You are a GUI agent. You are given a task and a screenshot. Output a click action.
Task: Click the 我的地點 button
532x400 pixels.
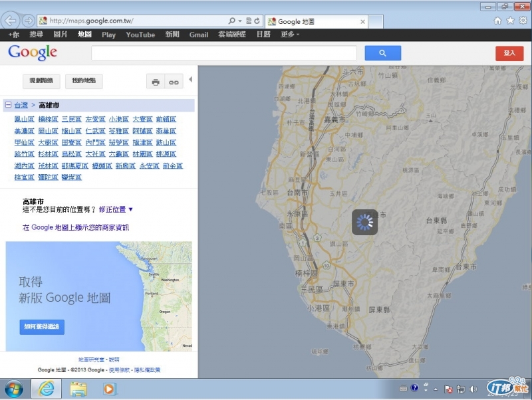point(84,81)
